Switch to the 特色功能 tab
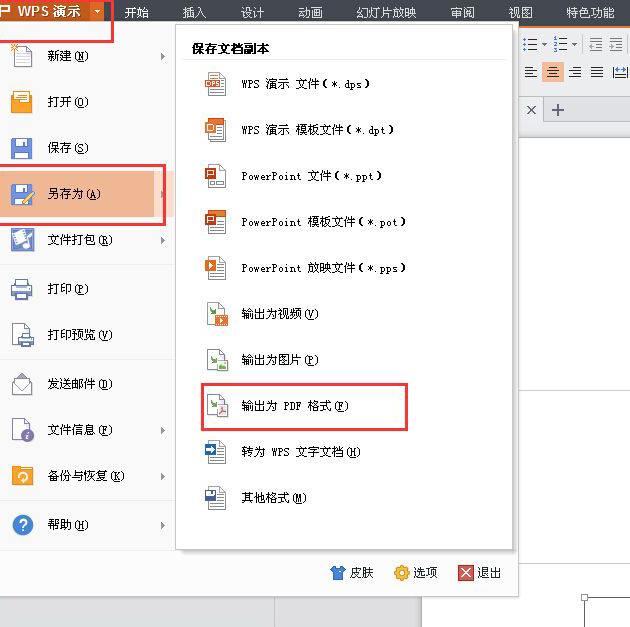Viewport: 630px width, 627px height. click(590, 12)
